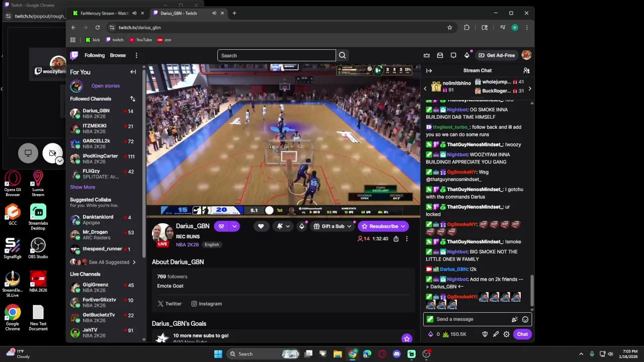Open the Prime Loot crown icon

[427, 55]
